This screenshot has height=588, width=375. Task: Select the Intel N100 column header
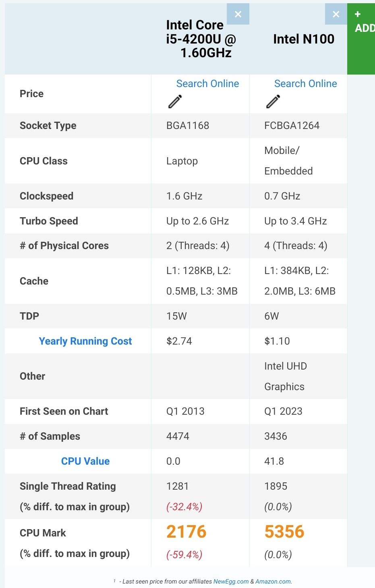[x=303, y=39]
